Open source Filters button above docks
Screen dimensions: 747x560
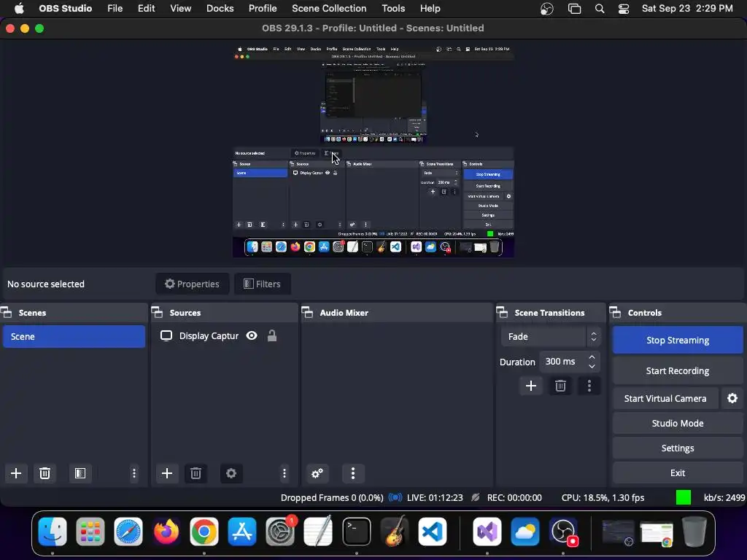click(262, 284)
